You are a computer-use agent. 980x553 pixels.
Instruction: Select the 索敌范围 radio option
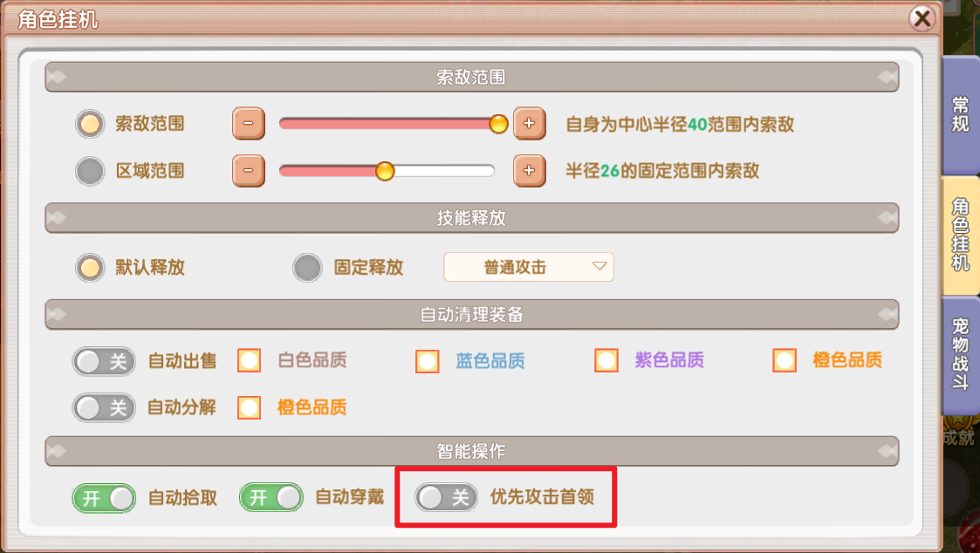(x=90, y=124)
